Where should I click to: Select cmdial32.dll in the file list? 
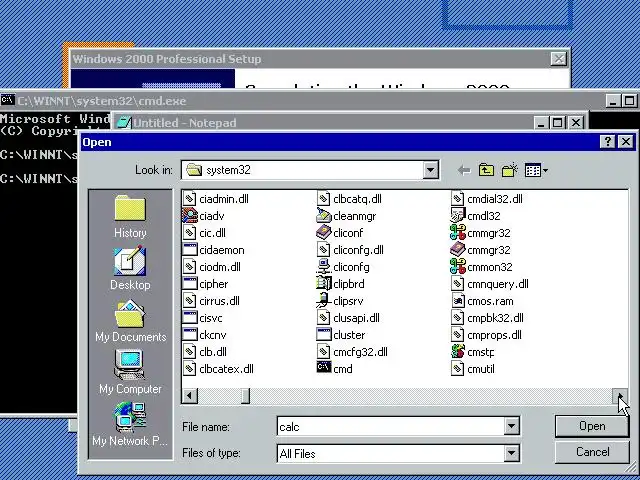tap(487, 199)
